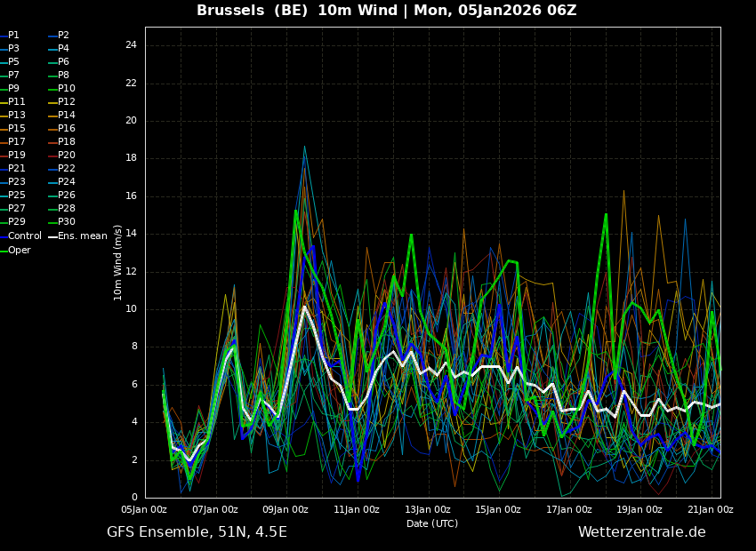The width and height of the screenshot is (756, 551).
Task: Click legend label P21
Action: click(x=12, y=169)
